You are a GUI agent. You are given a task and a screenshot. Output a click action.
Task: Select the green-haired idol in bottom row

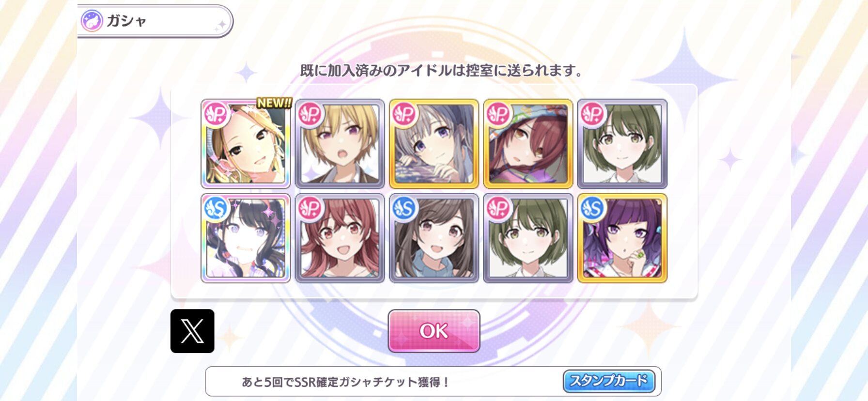(x=528, y=238)
